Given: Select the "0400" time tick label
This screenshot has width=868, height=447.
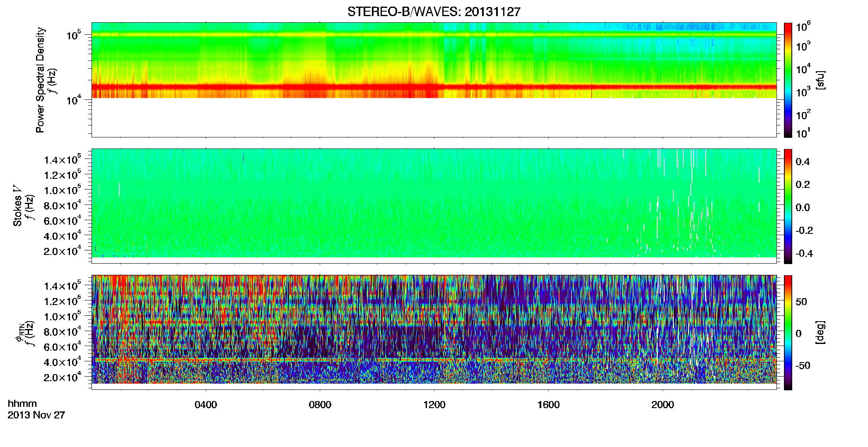Looking at the screenshot, I should [x=206, y=405].
